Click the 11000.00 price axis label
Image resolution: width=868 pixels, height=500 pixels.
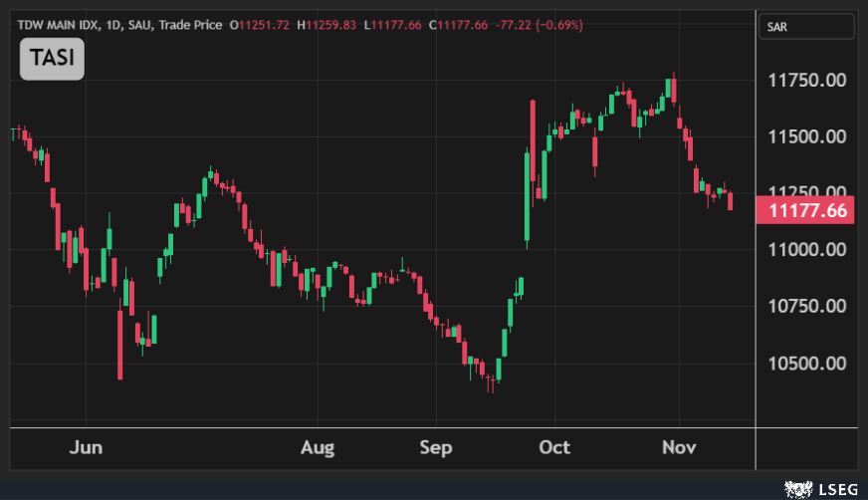click(x=807, y=250)
